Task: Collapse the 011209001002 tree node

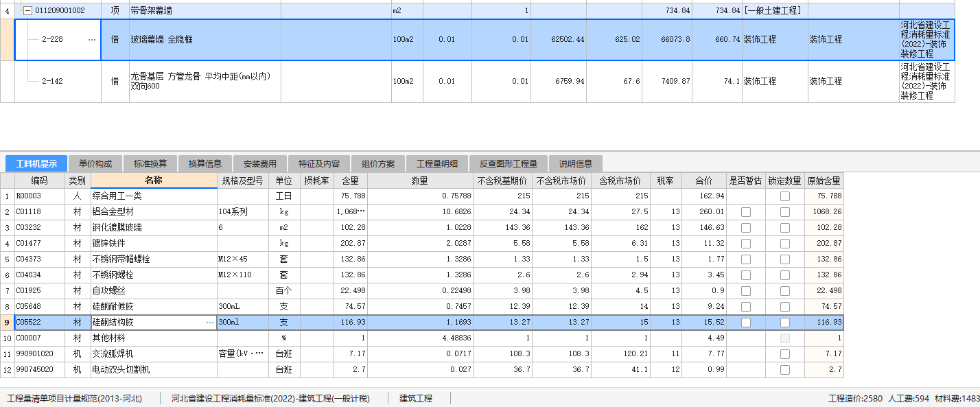Action: [x=27, y=11]
